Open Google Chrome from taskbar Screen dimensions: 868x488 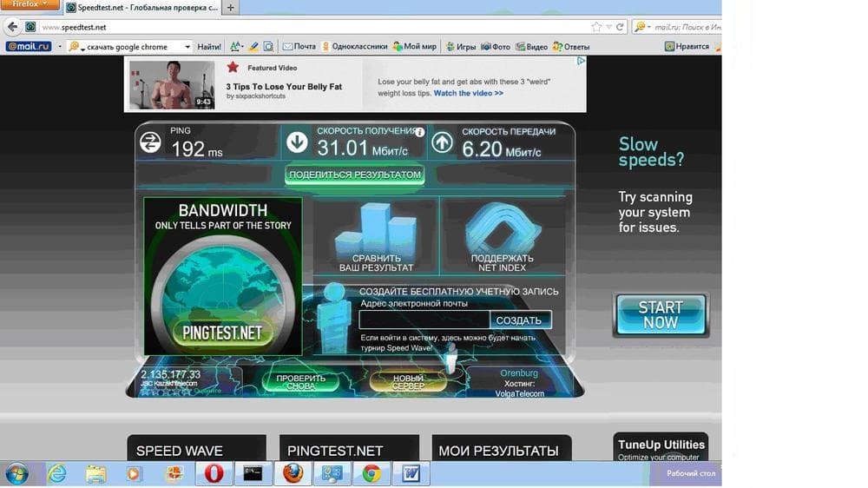[x=372, y=473]
